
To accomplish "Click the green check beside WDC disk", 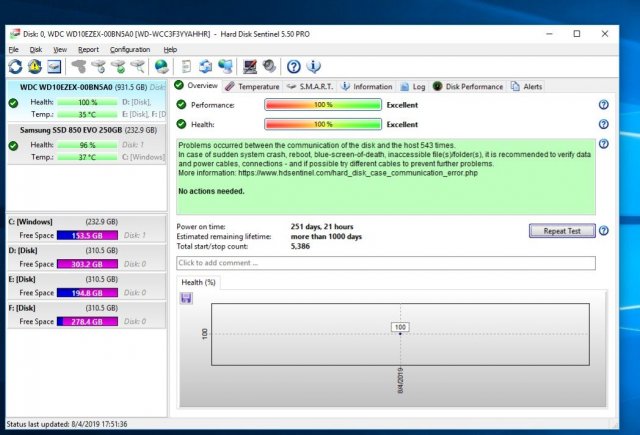I will coord(13,103).
